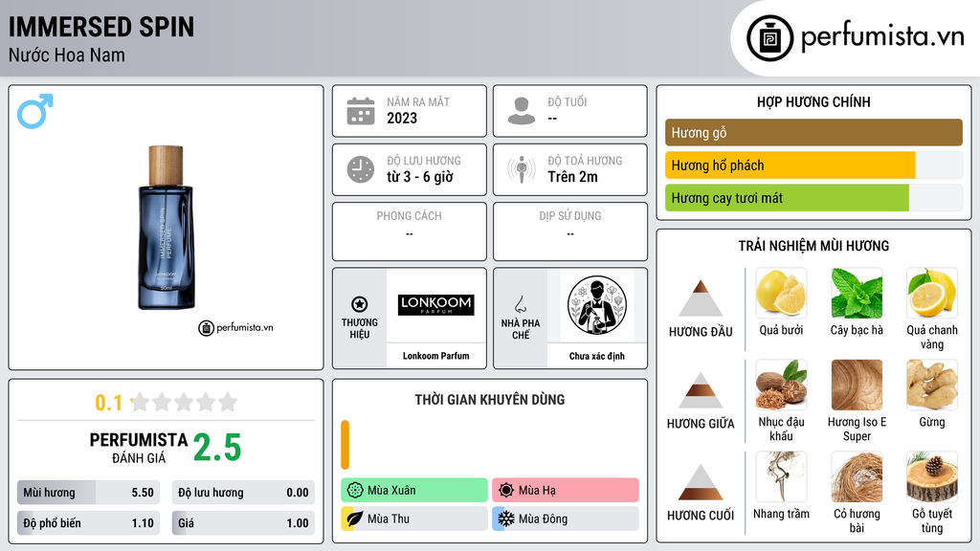The image size is (980, 551).
Task: Click the Hương gỗ accord bar
Action: pos(813,132)
